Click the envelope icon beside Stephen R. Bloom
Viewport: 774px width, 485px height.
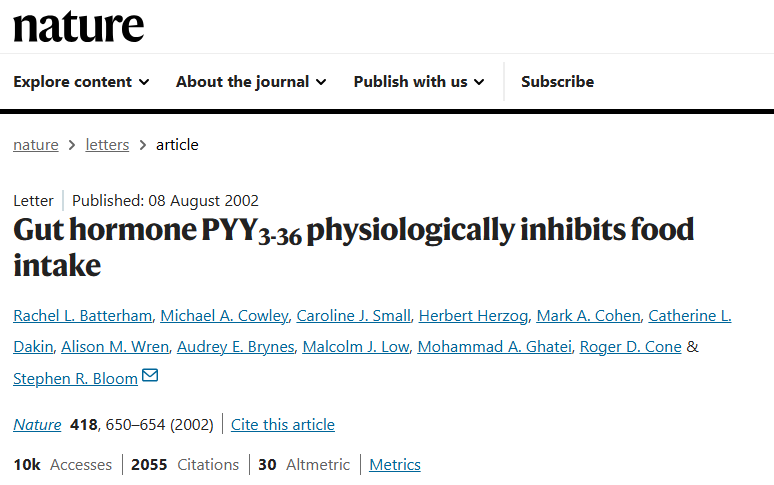point(150,377)
